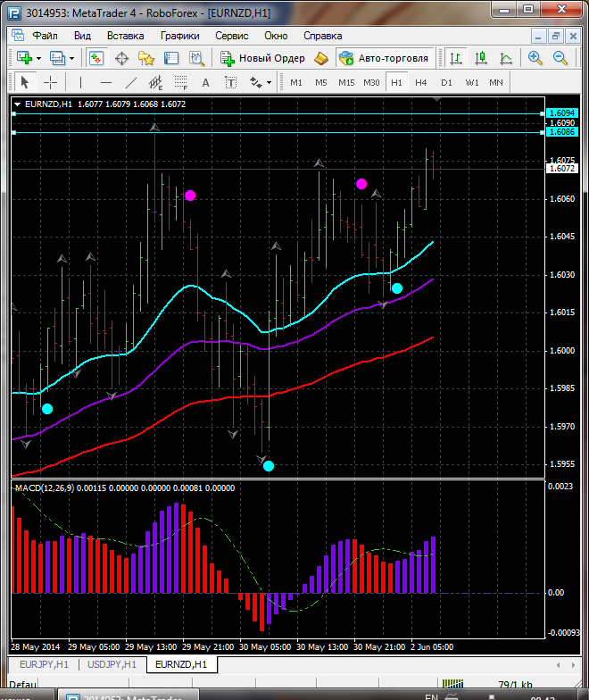The height and width of the screenshot is (700, 589).
Task: Select the trendline drawing tool
Action: coord(131,82)
